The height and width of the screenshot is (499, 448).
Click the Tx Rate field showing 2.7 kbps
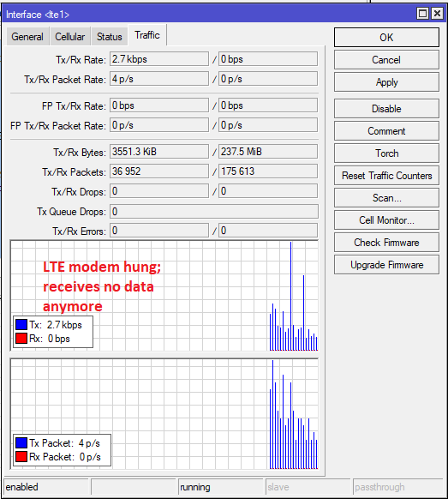[x=159, y=59]
